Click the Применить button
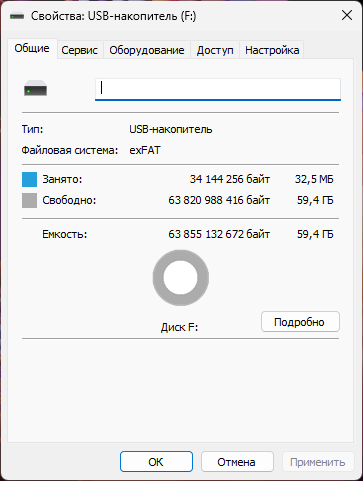 tap(318, 462)
